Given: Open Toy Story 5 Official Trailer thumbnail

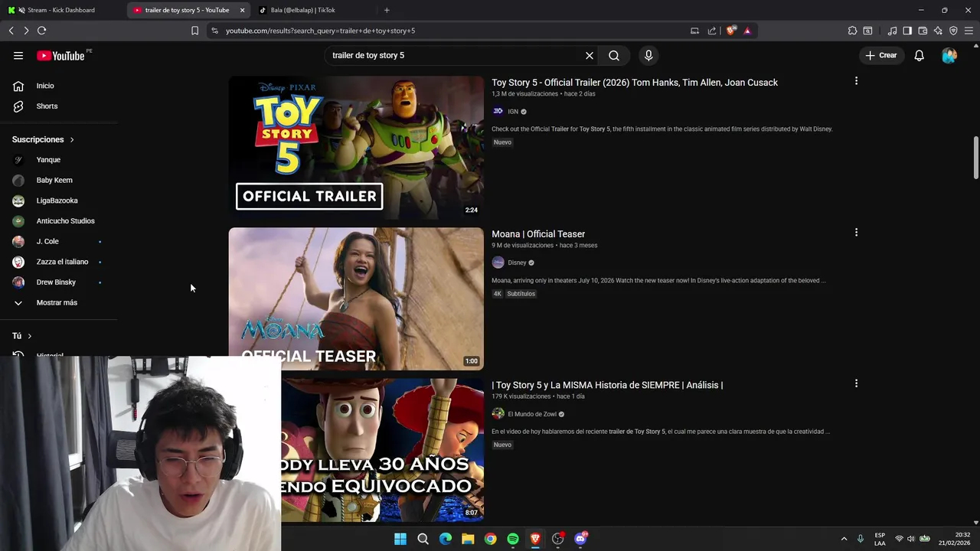Looking at the screenshot, I should click(356, 148).
